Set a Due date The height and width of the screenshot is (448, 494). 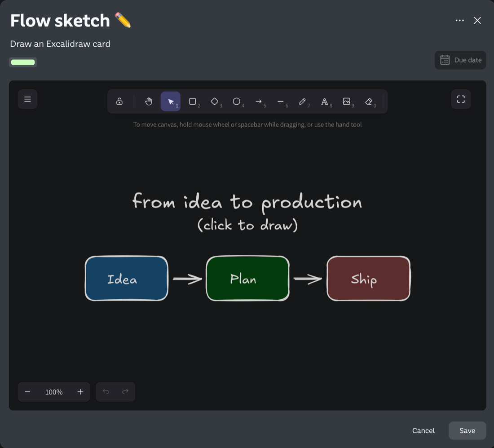point(460,60)
